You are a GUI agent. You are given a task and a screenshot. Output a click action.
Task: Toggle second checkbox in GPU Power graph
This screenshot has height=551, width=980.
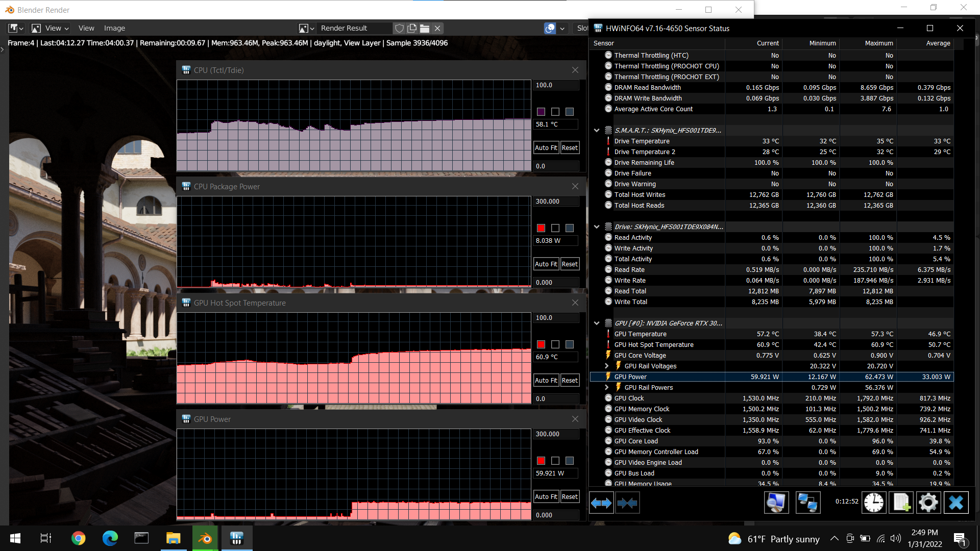coord(570,461)
